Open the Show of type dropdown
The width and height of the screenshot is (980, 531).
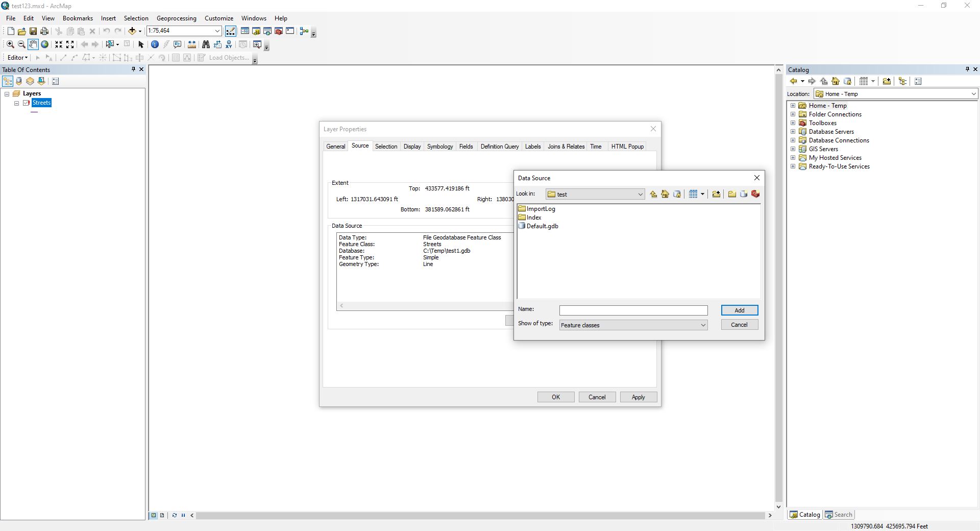(x=703, y=325)
